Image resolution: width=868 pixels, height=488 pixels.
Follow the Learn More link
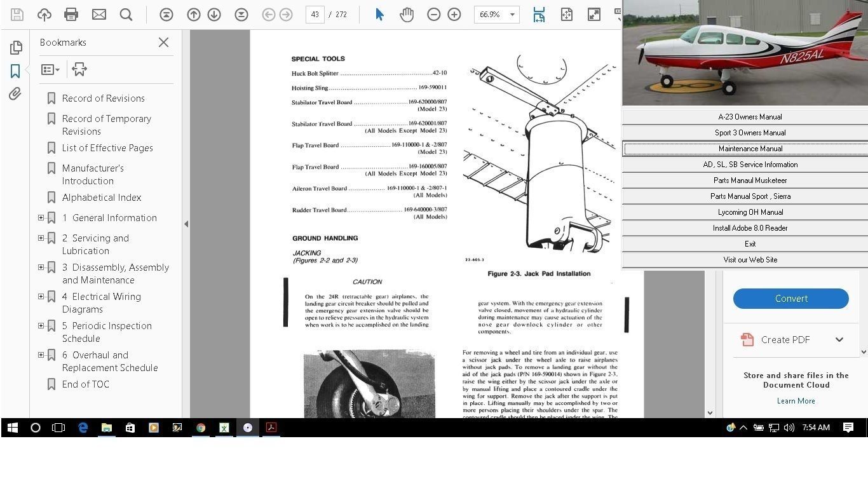[796, 401]
